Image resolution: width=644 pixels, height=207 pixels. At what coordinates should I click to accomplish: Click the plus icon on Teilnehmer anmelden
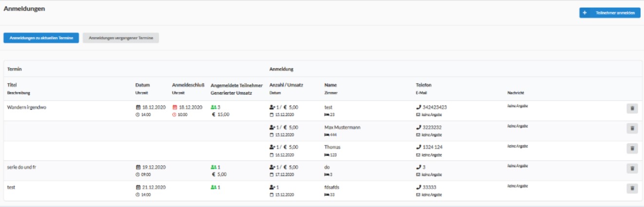[585, 13]
